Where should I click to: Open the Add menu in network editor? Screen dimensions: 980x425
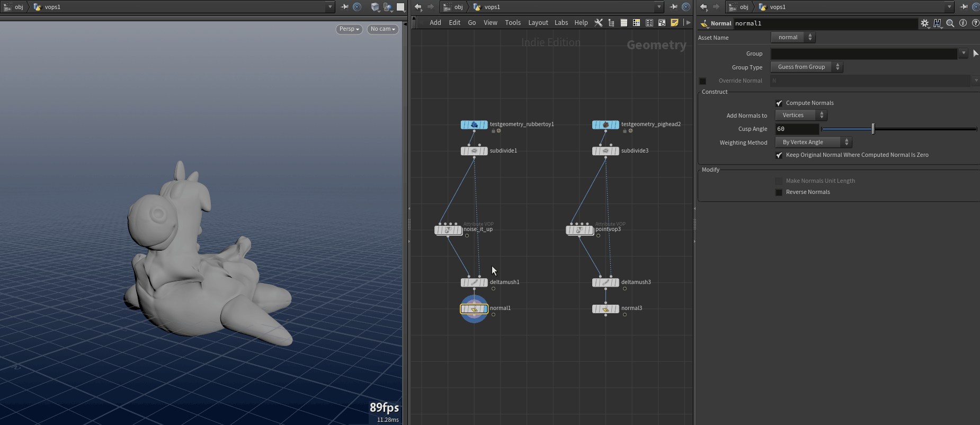point(435,23)
